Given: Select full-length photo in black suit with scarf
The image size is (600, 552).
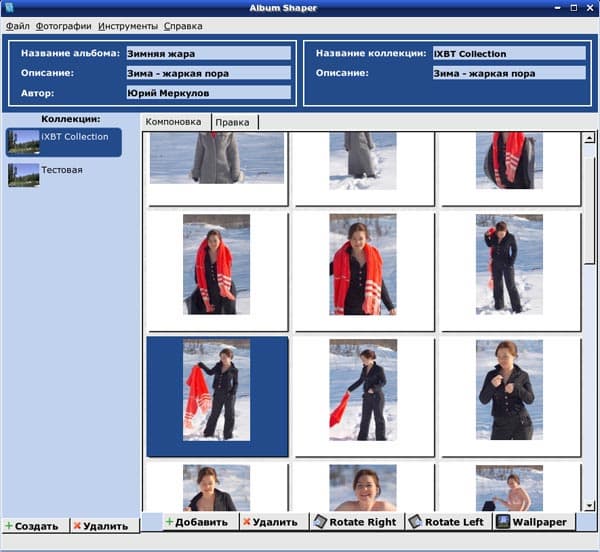Looking at the screenshot, I should click(509, 264).
